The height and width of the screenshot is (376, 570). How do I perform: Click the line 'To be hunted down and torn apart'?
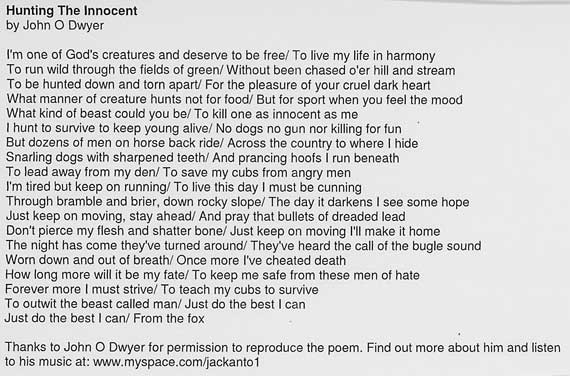[x=218, y=85]
